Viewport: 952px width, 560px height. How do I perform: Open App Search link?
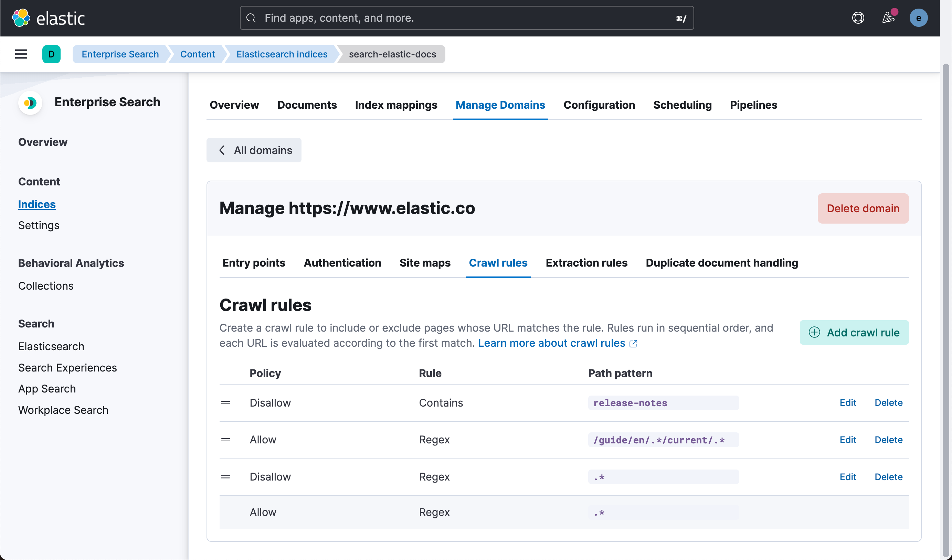47,389
